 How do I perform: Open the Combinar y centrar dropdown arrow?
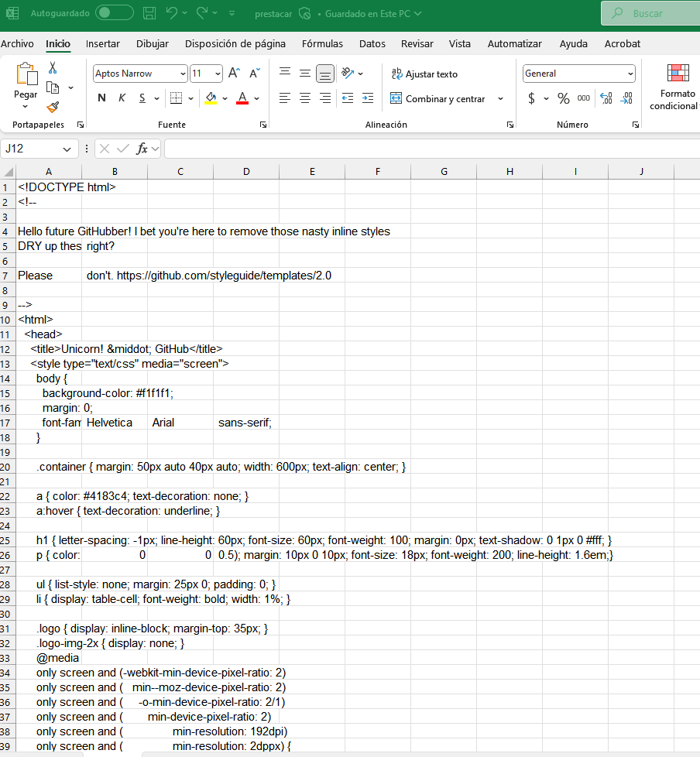500,99
